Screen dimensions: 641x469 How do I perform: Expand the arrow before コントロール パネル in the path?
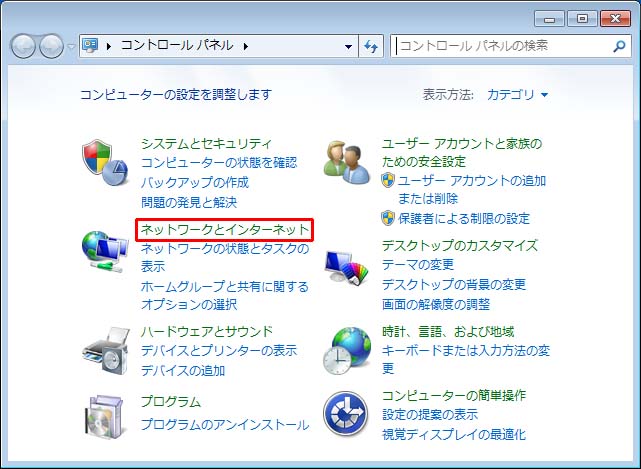pos(108,46)
